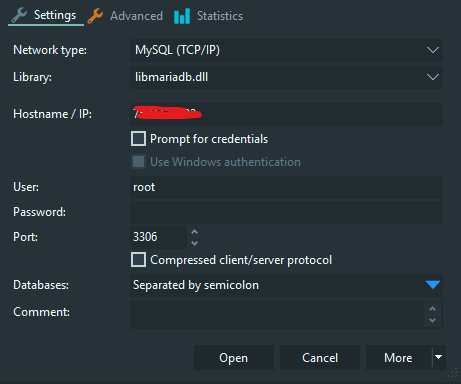Click the Comment field scroll down arrow
Screen dimensions: 461x384
(432, 320)
